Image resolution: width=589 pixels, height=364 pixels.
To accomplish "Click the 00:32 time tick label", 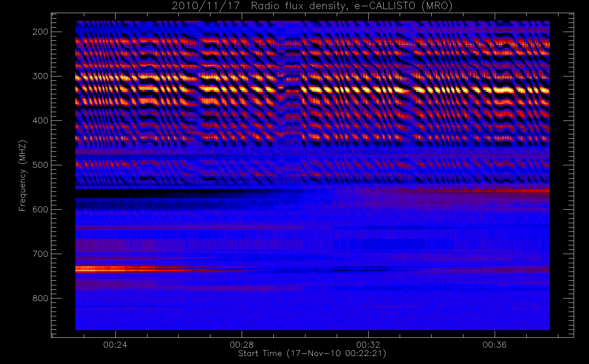I will pyautogui.click(x=368, y=345).
